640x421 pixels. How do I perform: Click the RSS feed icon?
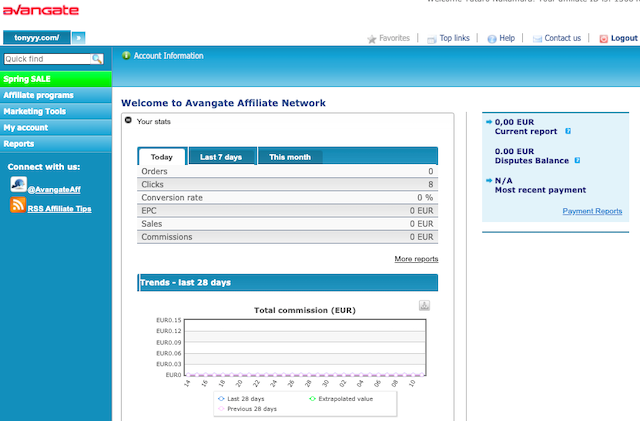(x=18, y=205)
